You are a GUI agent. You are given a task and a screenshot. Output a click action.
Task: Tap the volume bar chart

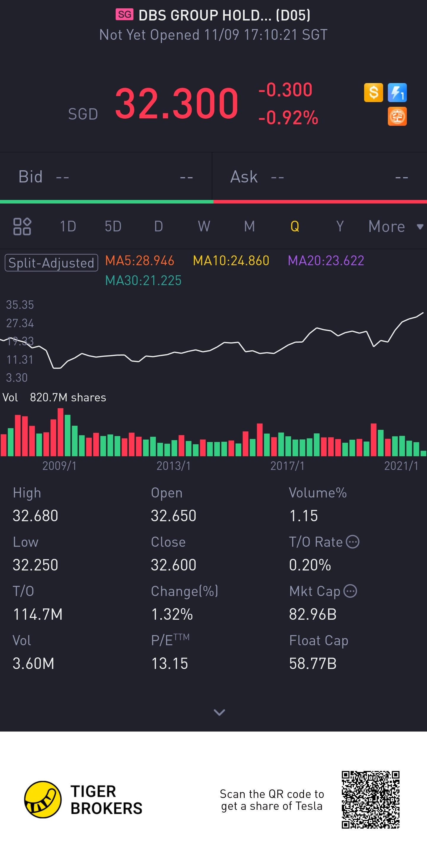213,432
